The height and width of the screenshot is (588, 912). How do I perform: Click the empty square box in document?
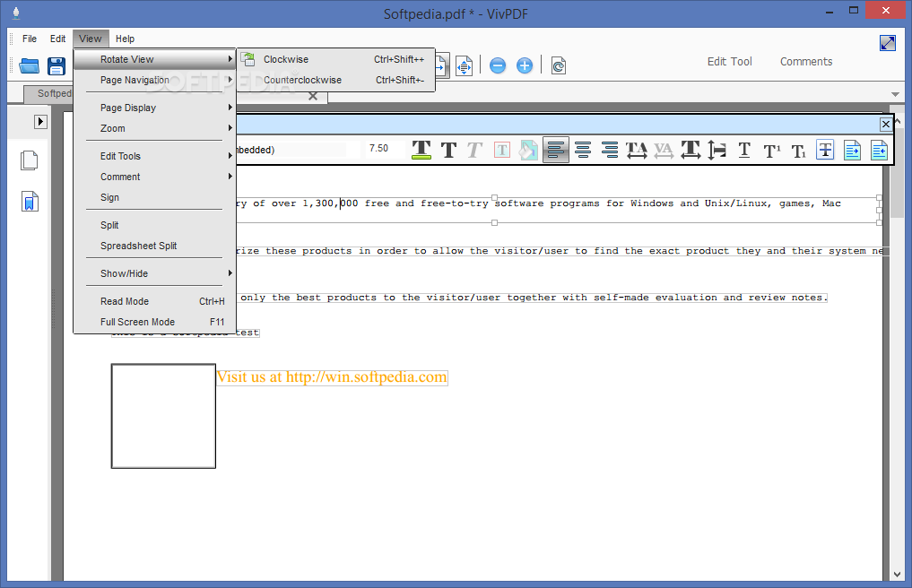[163, 417]
